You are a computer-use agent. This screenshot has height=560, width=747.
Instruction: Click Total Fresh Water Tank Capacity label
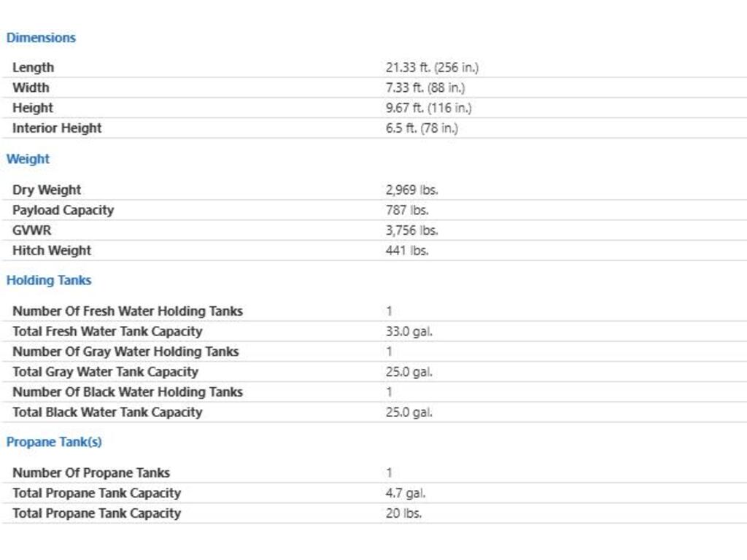[x=107, y=331]
